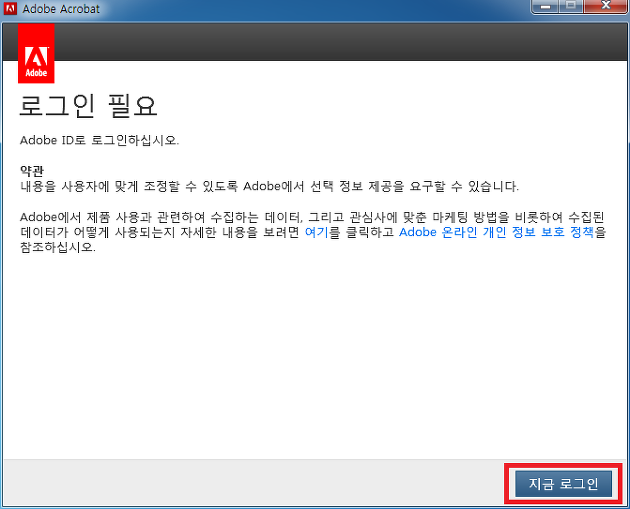Click the bold 약관 label
This screenshot has width=630, height=509.
point(32,171)
